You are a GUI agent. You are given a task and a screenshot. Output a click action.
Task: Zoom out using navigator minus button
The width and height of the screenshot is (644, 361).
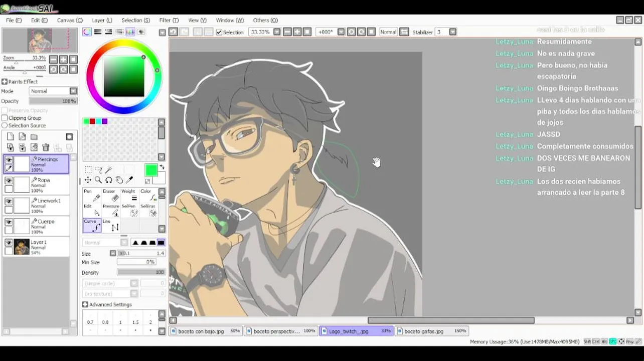[x=54, y=60]
